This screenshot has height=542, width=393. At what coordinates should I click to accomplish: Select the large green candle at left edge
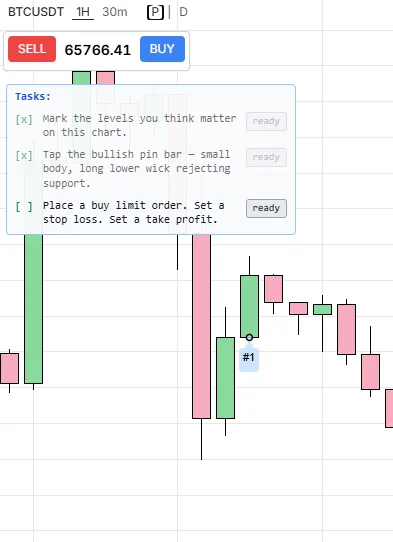point(34,309)
